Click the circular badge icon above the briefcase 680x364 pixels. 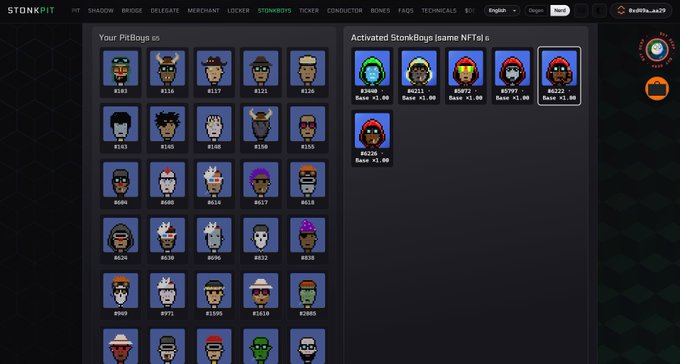click(657, 49)
